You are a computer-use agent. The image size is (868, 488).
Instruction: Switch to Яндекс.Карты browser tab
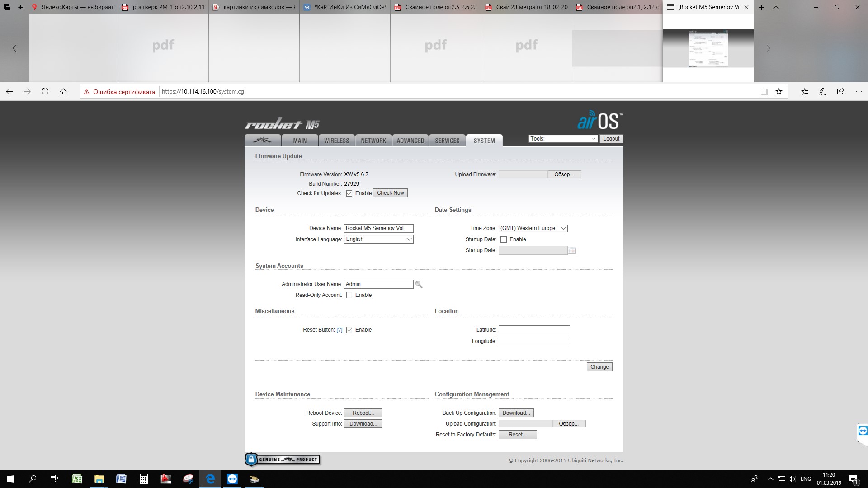(x=73, y=7)
